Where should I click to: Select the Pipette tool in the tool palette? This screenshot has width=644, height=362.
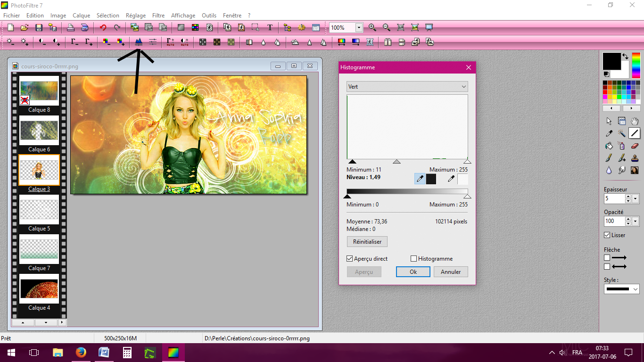coord(609,133)
